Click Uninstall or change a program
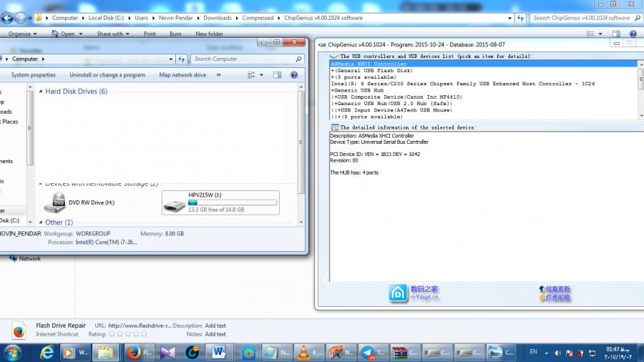The height and width of the screenshot is (362, 644). pos(107,74)
